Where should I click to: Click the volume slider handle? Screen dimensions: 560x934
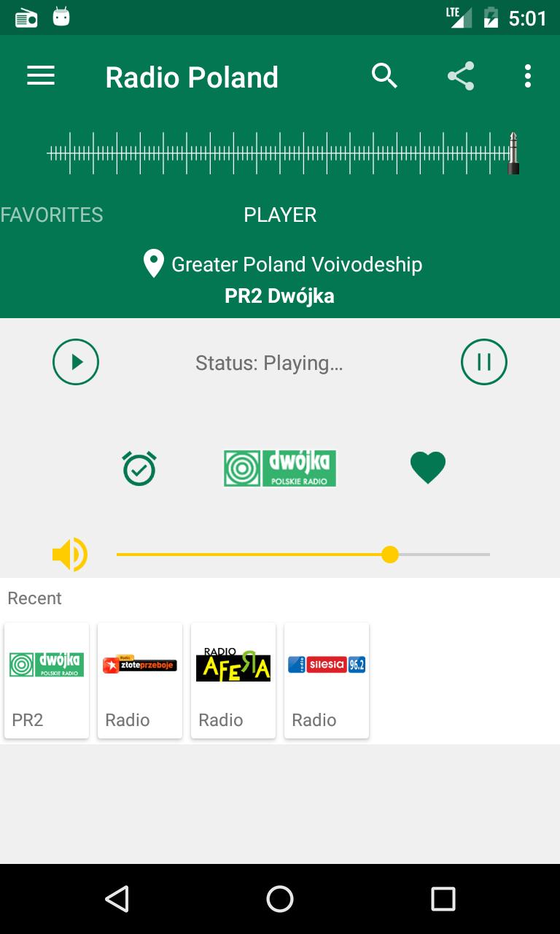(x=390, y=555)
